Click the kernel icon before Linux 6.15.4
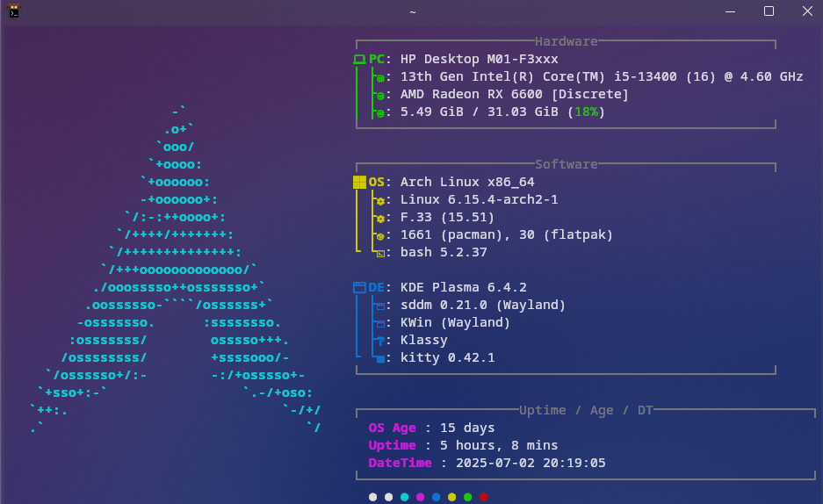 (x=380, y=200)
